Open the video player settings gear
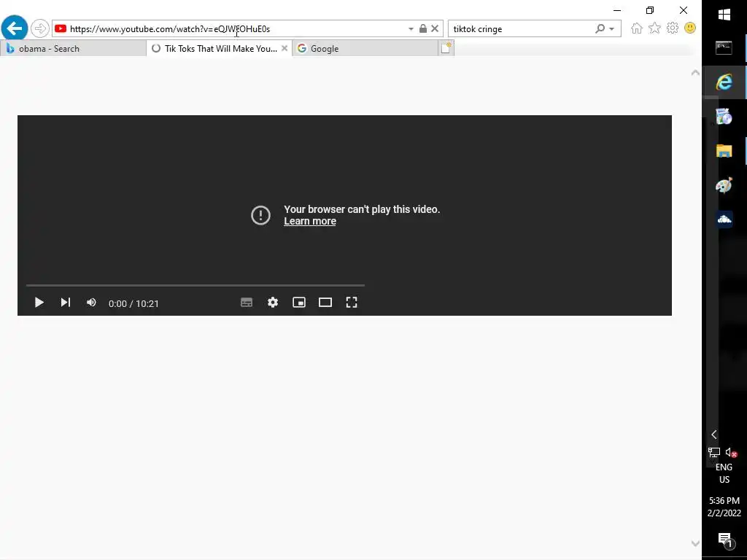Viewport: 747px width, 560px height. [x=273, y=303]
